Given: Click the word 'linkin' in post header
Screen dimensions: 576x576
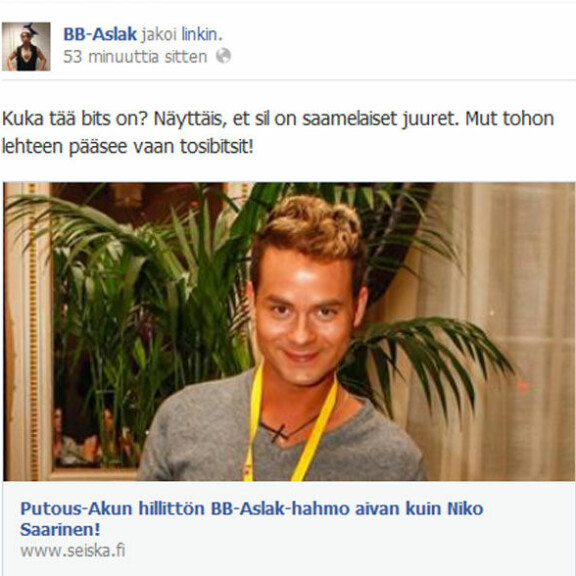Looking at the screenshot, I should point(200,34).
